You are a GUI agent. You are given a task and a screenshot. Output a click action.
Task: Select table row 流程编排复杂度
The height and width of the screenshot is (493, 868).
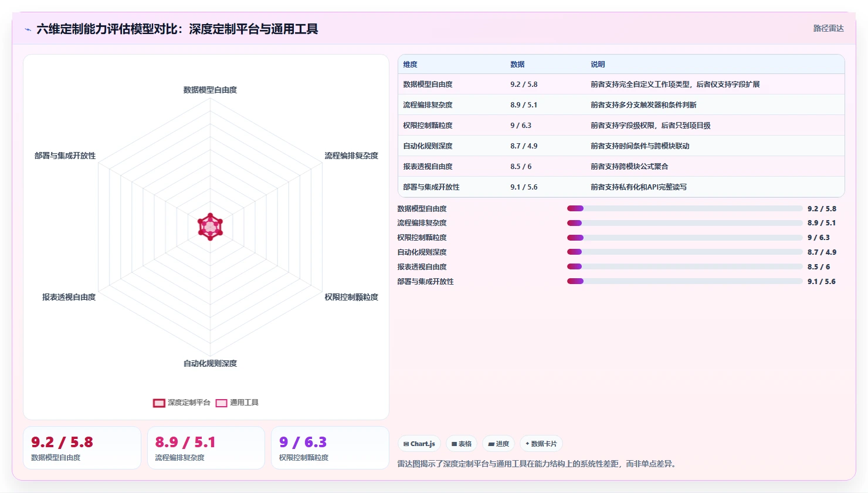point(621,105)
